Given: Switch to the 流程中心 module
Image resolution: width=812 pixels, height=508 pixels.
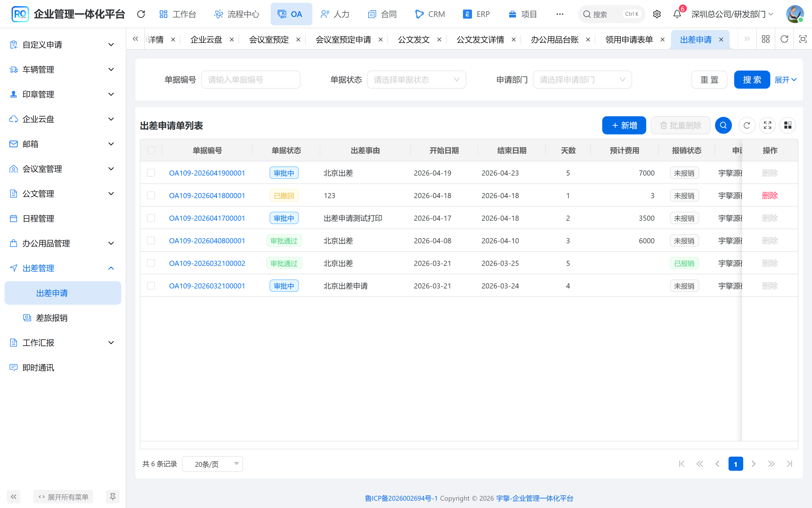Looking at the screenshot, I should (237, 14).
